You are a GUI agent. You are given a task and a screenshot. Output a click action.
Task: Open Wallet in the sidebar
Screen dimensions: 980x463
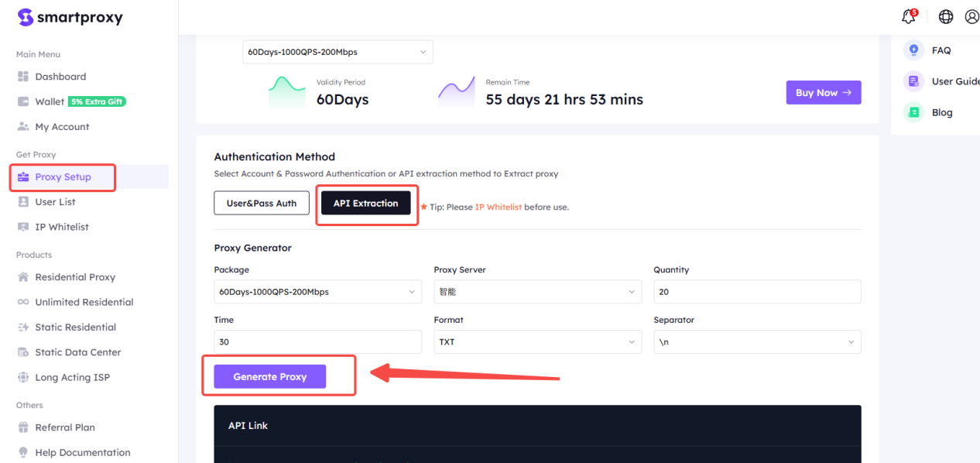click(50, 101)
